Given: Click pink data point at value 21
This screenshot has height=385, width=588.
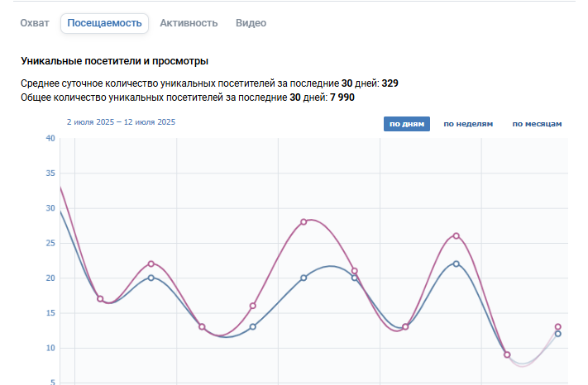Looking at the screenshot, I should click(355, 271).
